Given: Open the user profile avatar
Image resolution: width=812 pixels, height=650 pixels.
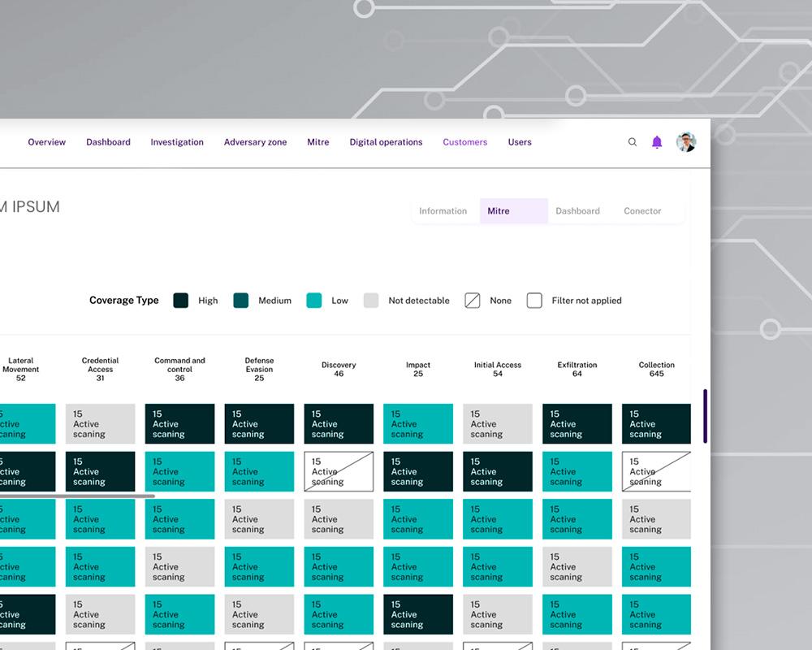Looking at the screenshot, I should (x=686, y=142).
